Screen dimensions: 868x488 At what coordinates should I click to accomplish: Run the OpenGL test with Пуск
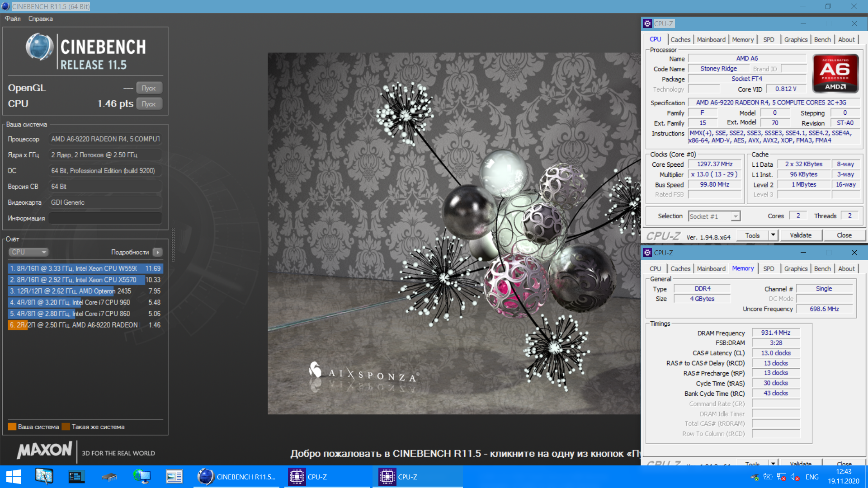tap(149, 88)
